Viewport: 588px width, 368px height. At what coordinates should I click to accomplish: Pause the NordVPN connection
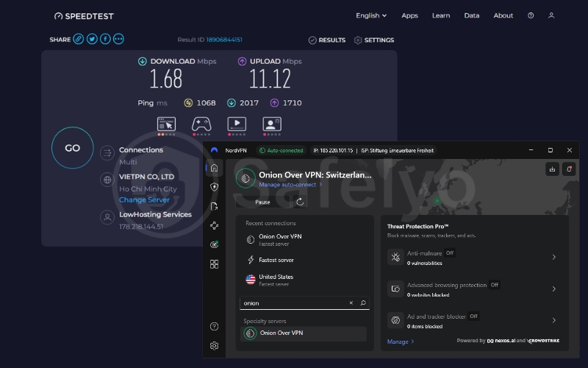point(262,202)
